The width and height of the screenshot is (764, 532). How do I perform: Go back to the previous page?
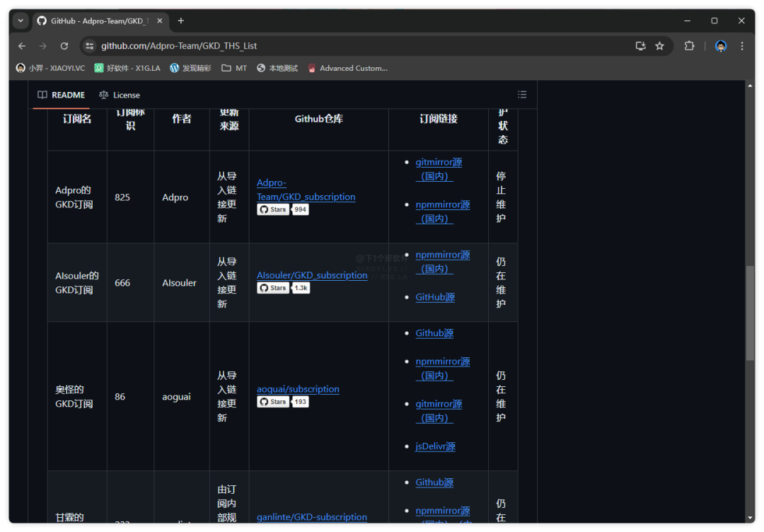(x=22, y=46)
